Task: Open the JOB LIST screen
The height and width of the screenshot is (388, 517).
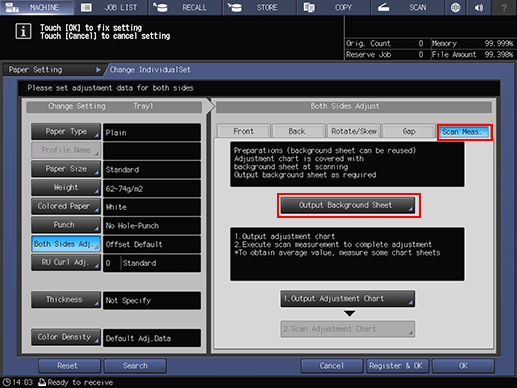Action: [x=112, y=7]
